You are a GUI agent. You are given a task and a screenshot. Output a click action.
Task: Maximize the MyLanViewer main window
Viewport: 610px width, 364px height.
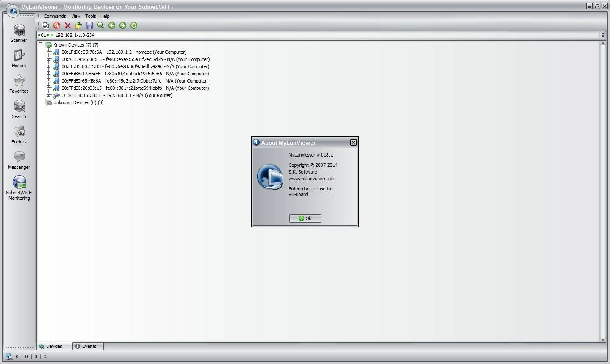[597, 6]
